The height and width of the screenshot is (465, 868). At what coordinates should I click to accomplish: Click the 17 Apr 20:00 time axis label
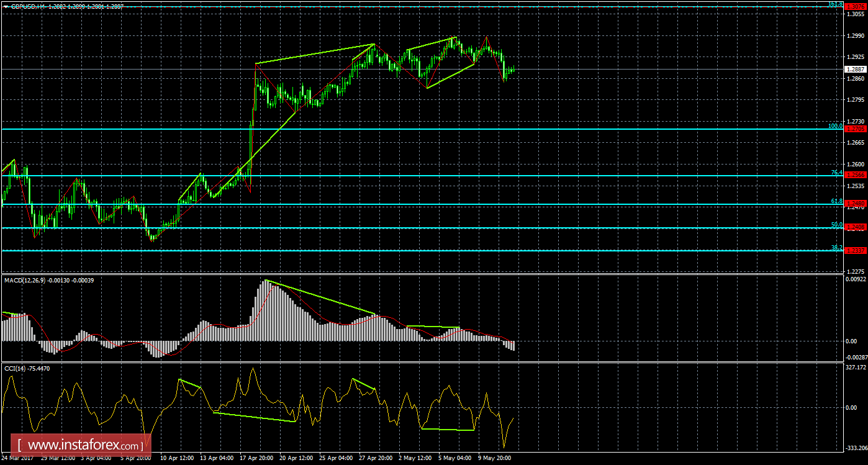[257, 458]
